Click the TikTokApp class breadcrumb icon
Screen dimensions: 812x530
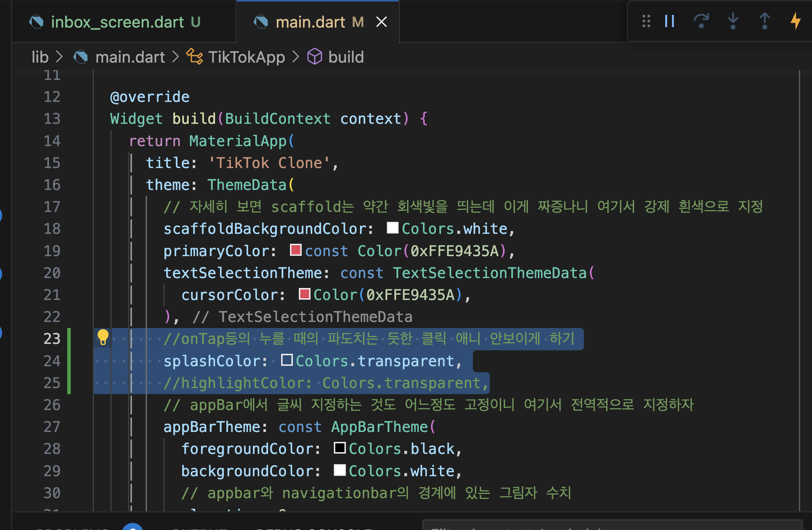(x=195, y=57)
